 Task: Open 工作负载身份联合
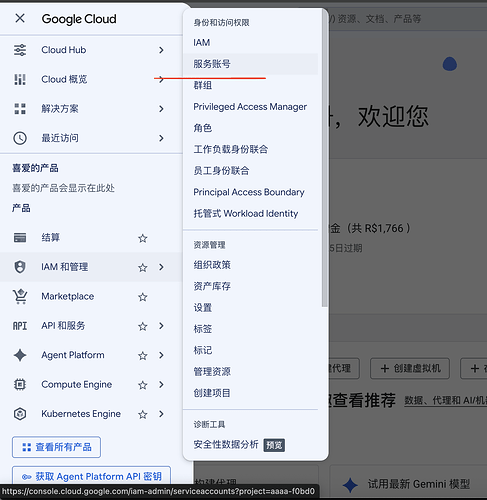point(250,149)
